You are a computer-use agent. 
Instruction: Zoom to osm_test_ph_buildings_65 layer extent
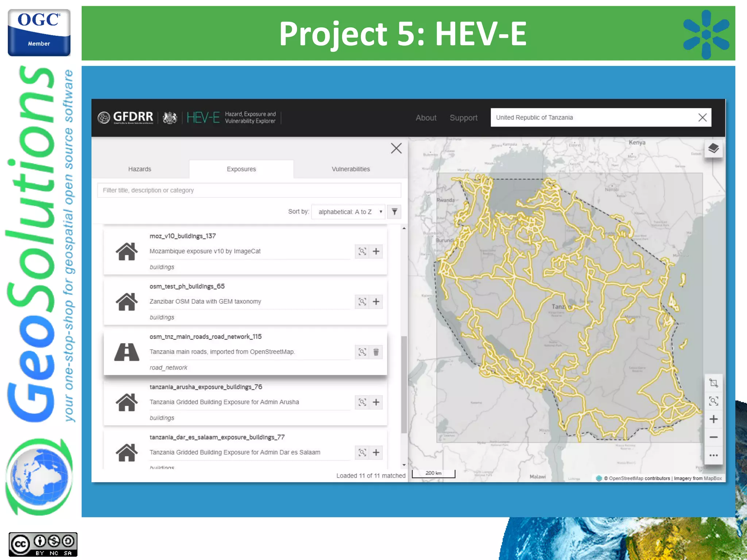[362, 302]
